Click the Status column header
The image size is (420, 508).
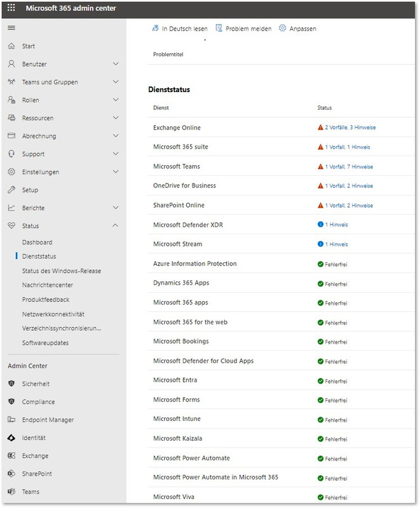(325, 108)
